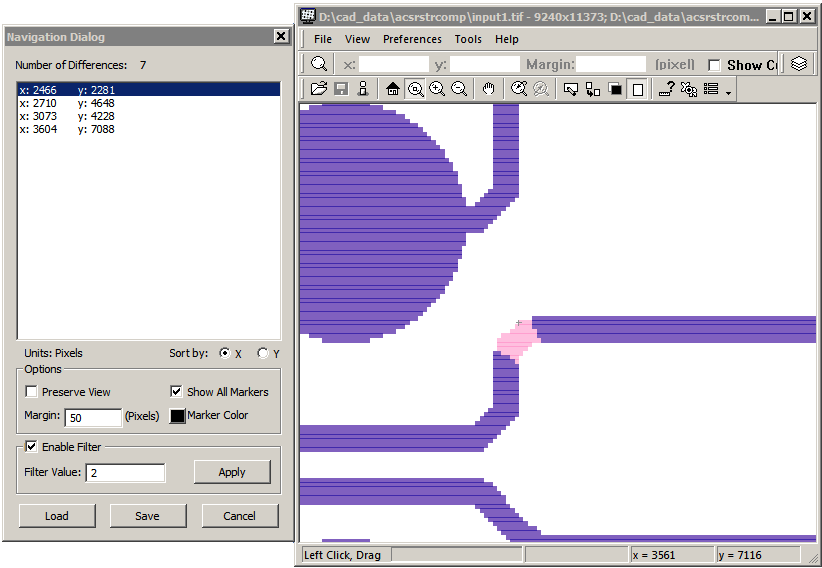This screenshot has height=568, width=822.
Task: Expand the toolbar options arrow
Action: tap(729, 93)
